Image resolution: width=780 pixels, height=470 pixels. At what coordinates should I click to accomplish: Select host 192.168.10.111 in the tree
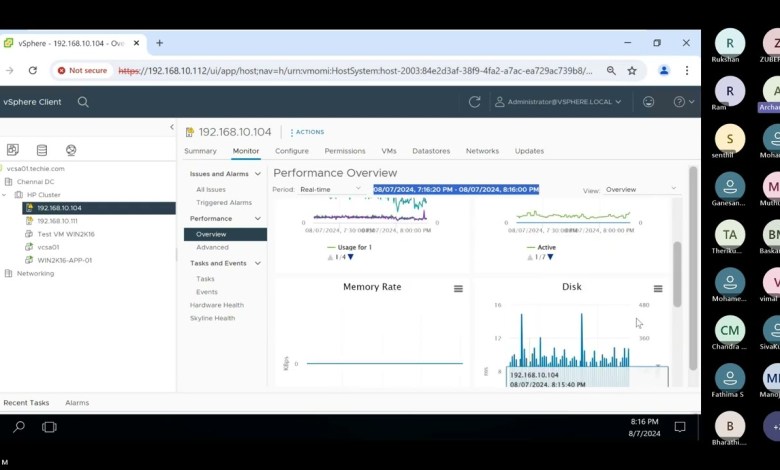coord(57,221)
